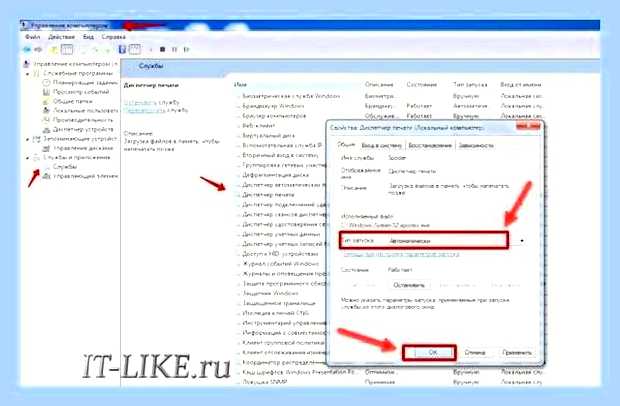620x406 pixels.
Task: Click the Управление дисками tree icon
Action: click(x=46, y=148)
